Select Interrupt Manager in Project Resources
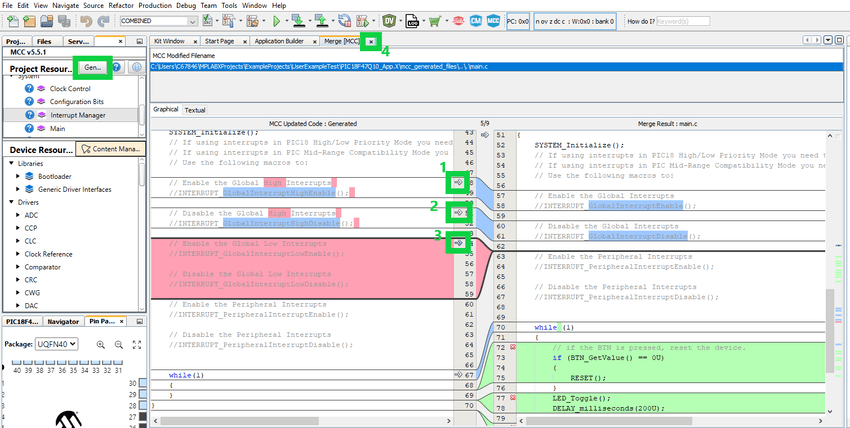This screenshot has height=428, width=850. click(77, 115)
